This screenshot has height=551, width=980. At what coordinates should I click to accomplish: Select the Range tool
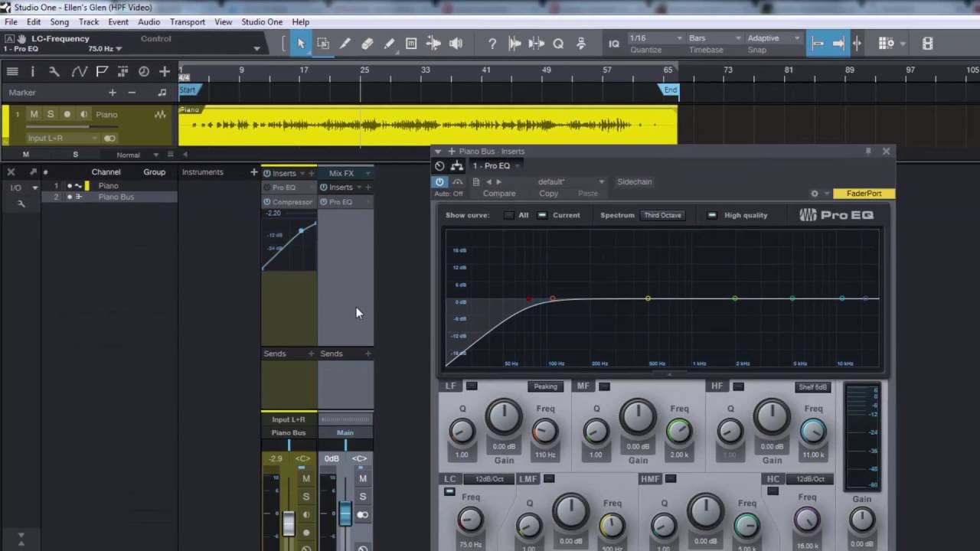pyautogui.click(x=323, y=44)
